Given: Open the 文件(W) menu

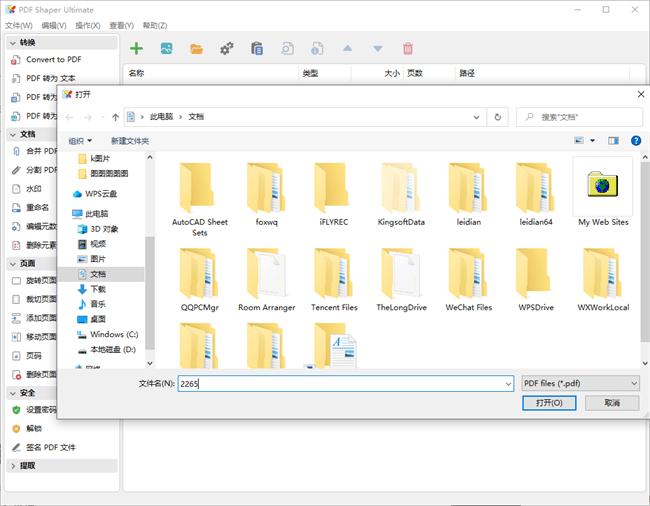Looking at the screenshot, I should [x=19, y=26].
